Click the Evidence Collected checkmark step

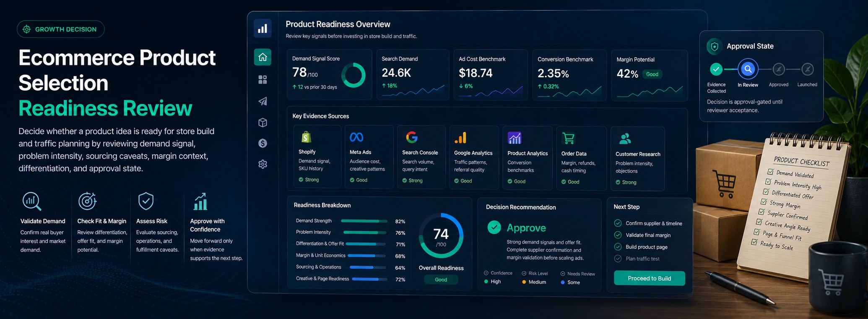[x=716, y=69]
